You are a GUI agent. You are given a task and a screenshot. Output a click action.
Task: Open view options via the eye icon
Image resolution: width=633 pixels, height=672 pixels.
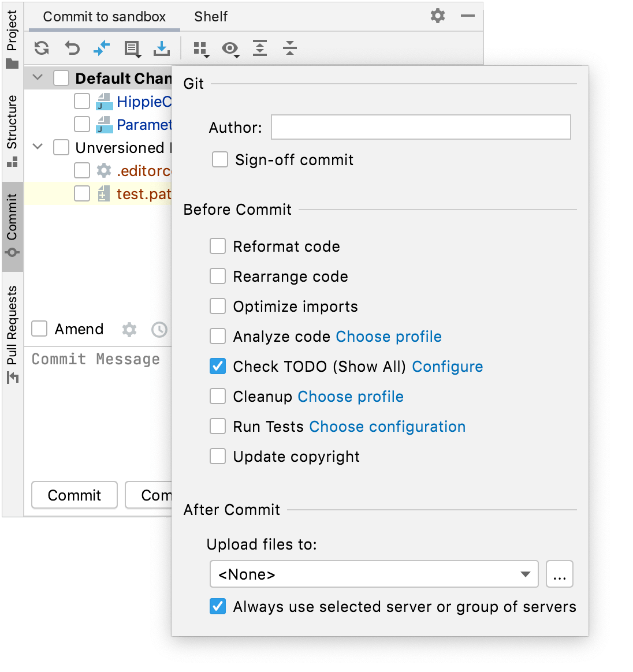tap(230, 48)
